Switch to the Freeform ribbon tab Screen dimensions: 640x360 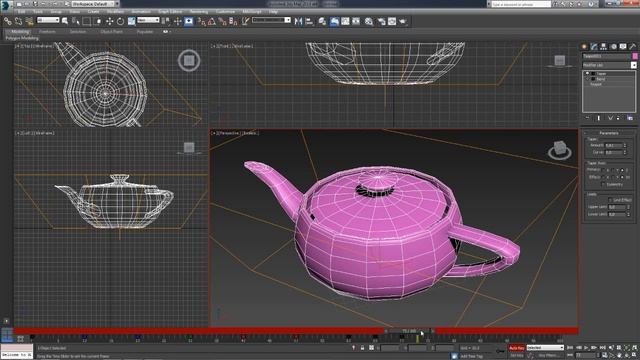click(47, 32)
